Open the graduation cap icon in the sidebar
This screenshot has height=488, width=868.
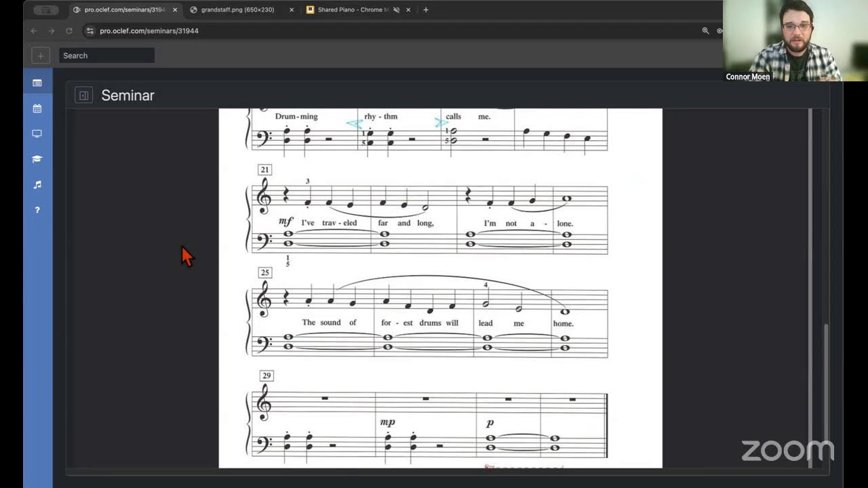[x=37, y=159]
